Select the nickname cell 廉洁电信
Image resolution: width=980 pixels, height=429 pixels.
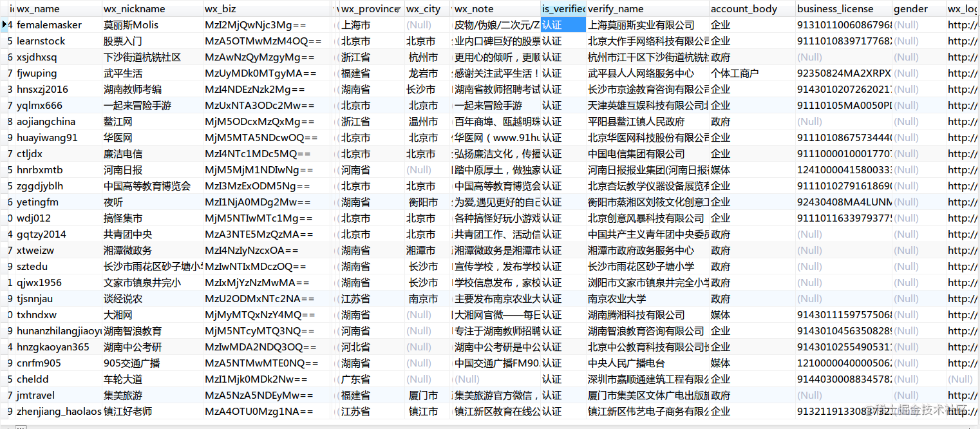click(153, 154)
